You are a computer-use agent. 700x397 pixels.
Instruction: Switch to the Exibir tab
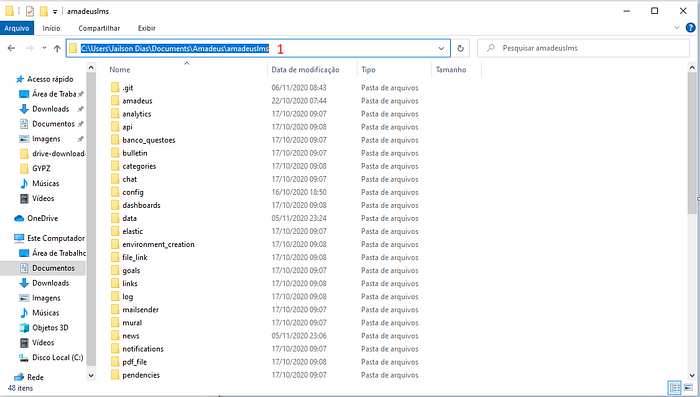point(146,28)
